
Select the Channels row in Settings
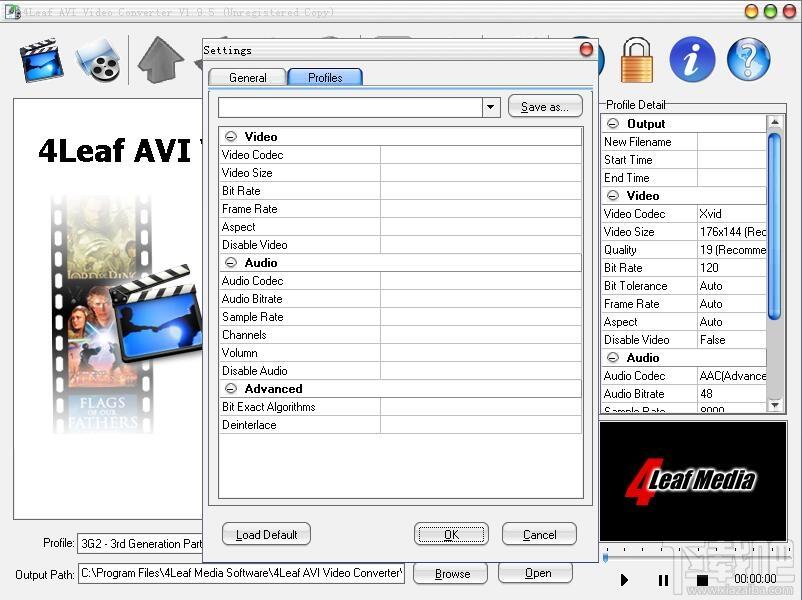coord(400,335)
